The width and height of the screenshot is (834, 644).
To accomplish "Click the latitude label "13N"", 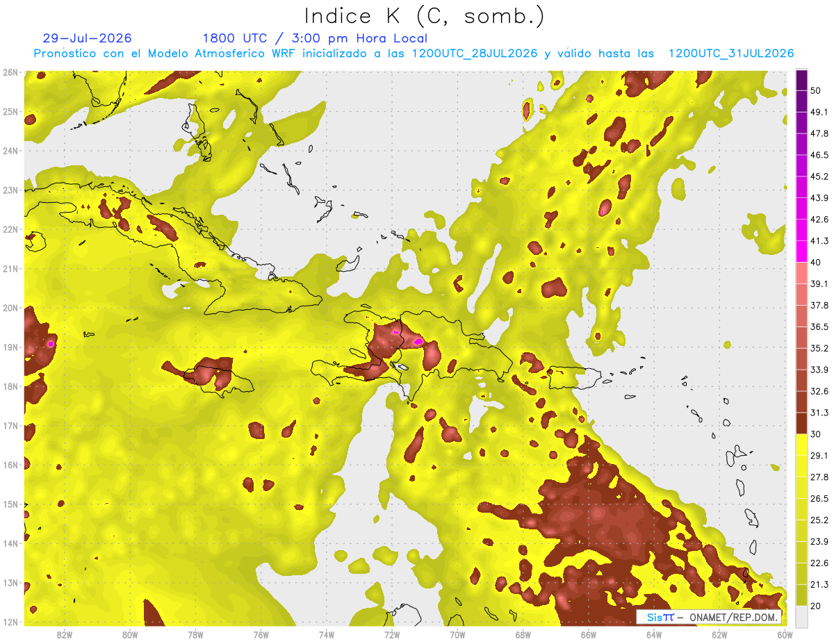I will [10, 583].
